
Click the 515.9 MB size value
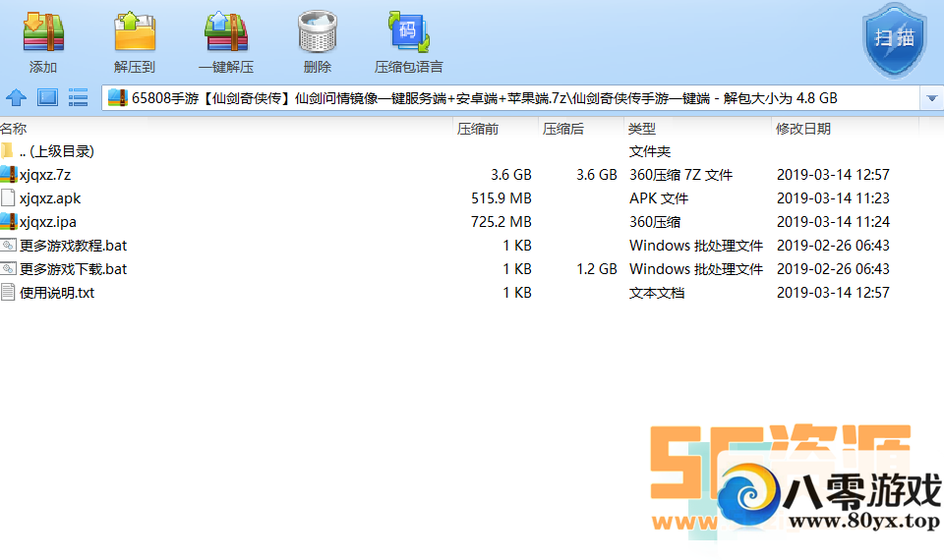[x=501, y=197]
